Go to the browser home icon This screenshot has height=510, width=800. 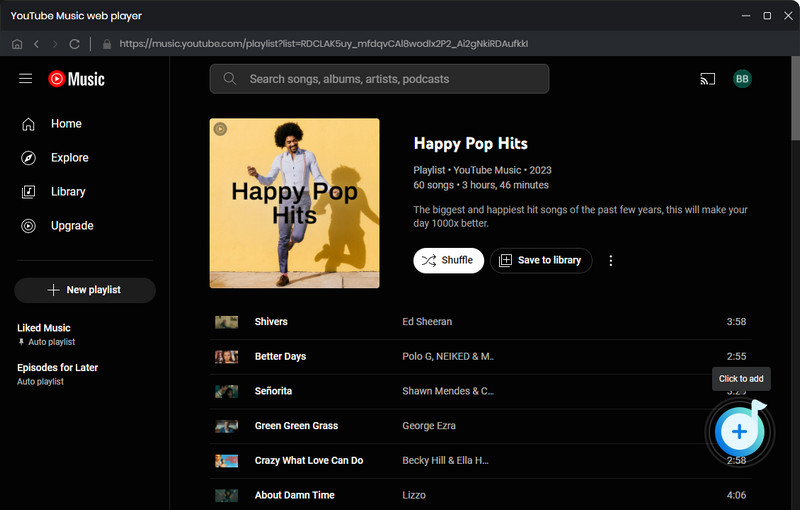[x=17, y=44]
